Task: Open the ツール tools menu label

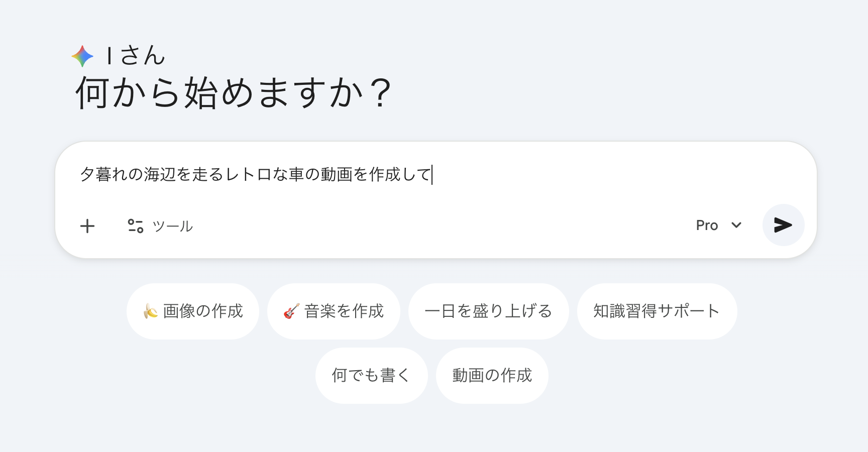Action: 172,227
